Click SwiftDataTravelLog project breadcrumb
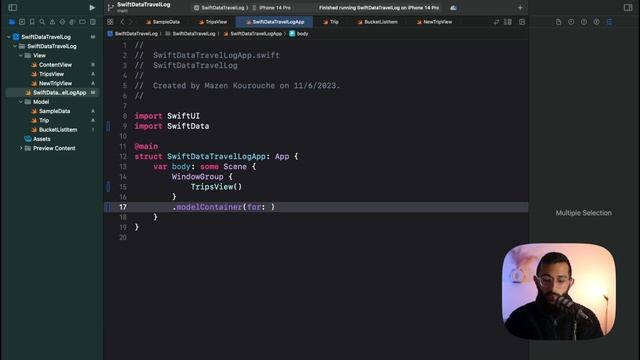Viewport: 640px width, 360px height. 132,34
